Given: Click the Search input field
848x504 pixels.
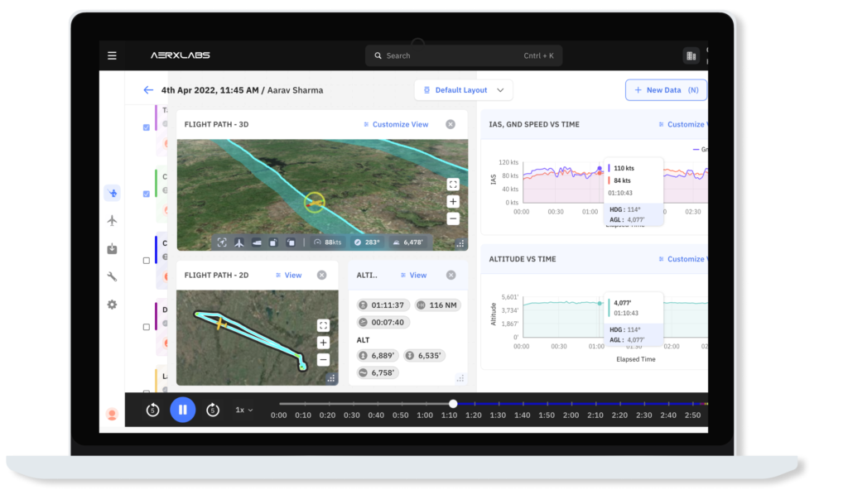Looking at the screenshot, I should 464,55.
